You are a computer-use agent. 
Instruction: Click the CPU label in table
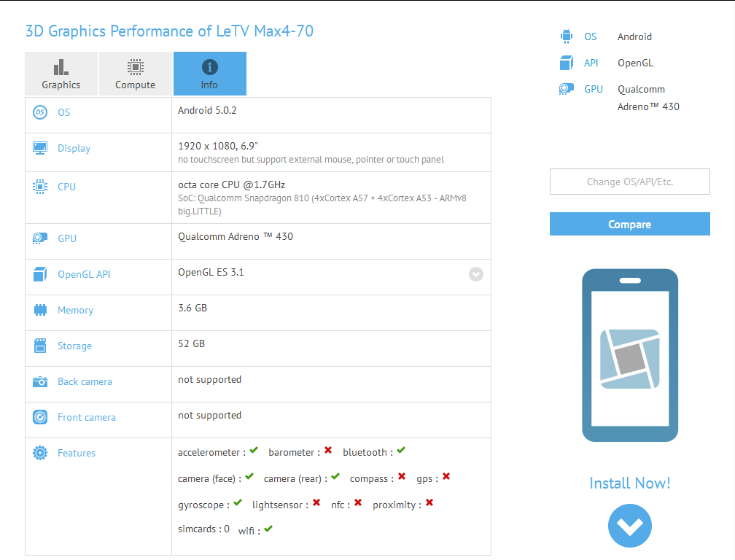[66, 187]
